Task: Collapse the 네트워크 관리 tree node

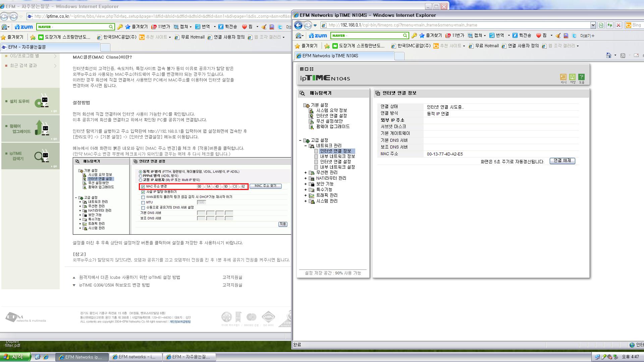Action: tap(306, 146)
